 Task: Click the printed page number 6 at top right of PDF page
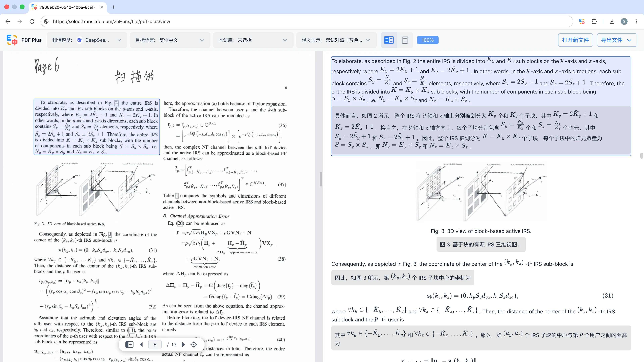286,88
